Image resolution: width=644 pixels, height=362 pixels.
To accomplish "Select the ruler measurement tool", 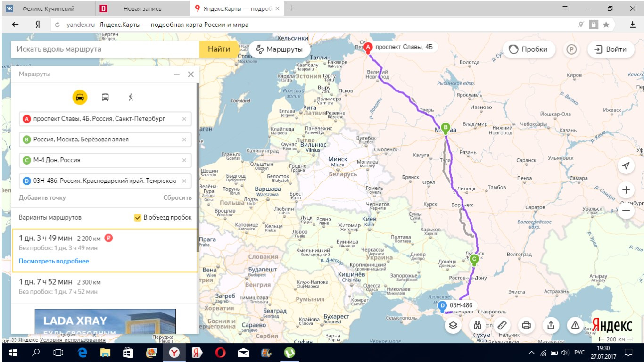I will point(502,325).
